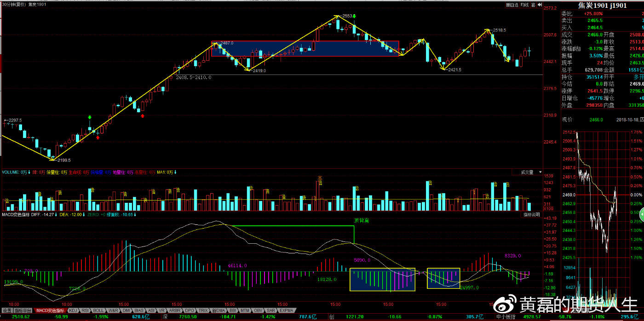Image resolution: width=644 pixels, height=321 pixels.
Task: Click the red up-arrow signal below the candle before 15:00
Action: click(98, 137)
